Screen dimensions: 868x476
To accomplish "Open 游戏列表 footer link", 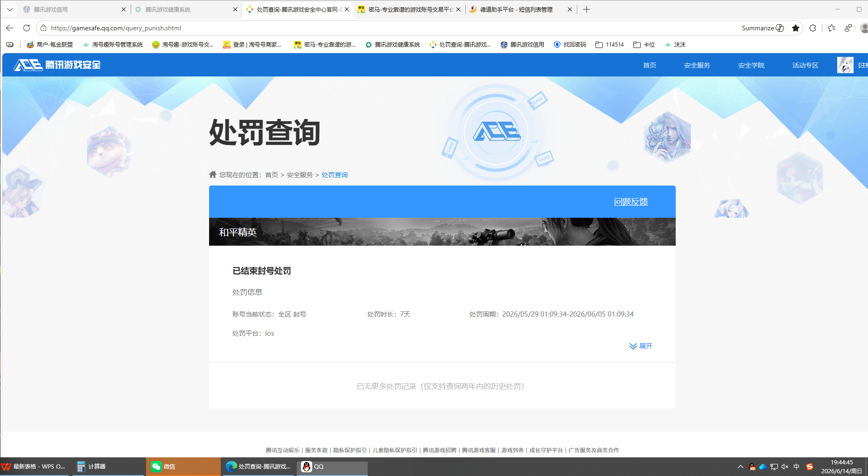I will pos(512,450).
